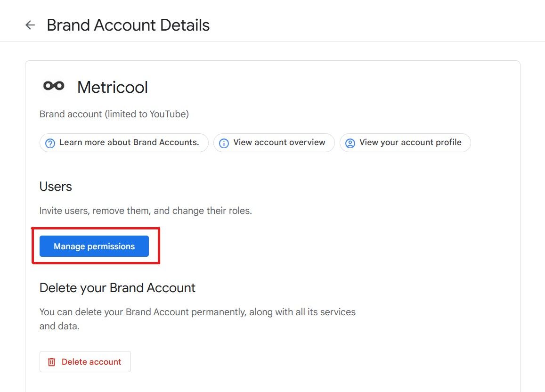The width and height of the screenshot is (545, 392).
Task: Click the Metricool logo icon
Action: pyautogui.click(x=54, y=86)
